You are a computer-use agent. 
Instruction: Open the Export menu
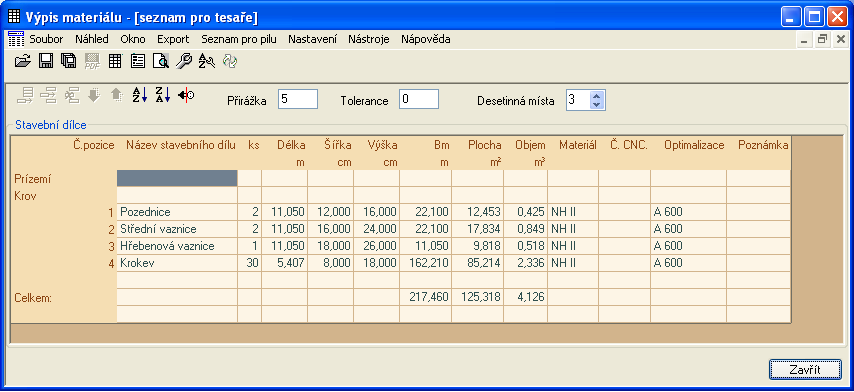pos(173,39)
